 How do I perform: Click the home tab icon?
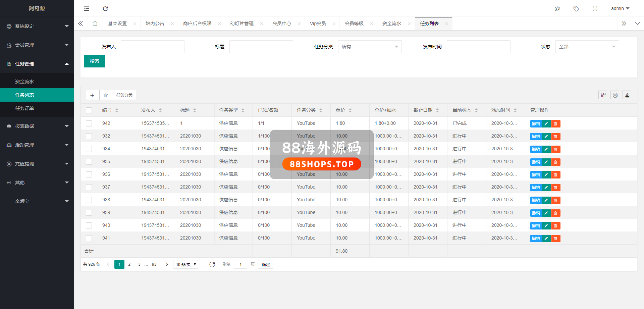click(x=95, y=23)
